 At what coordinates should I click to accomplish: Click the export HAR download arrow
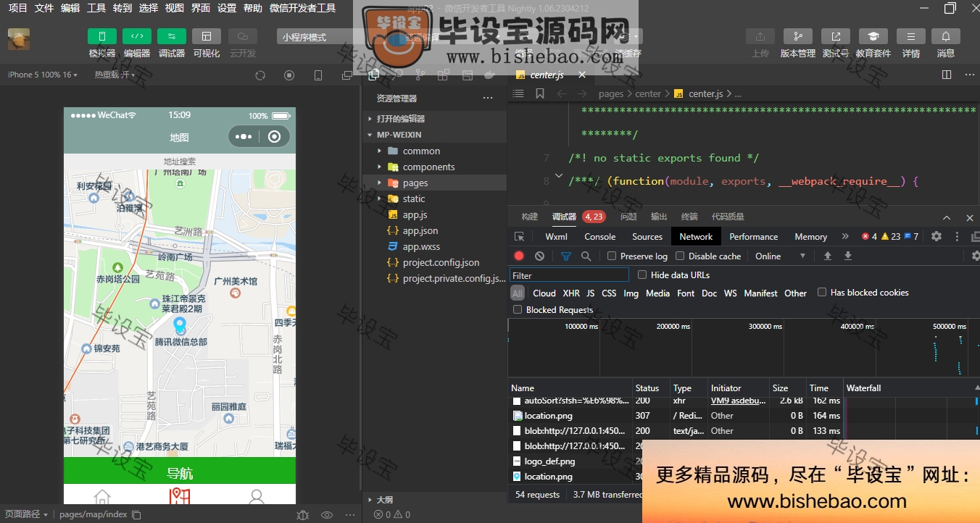point(848,256)
